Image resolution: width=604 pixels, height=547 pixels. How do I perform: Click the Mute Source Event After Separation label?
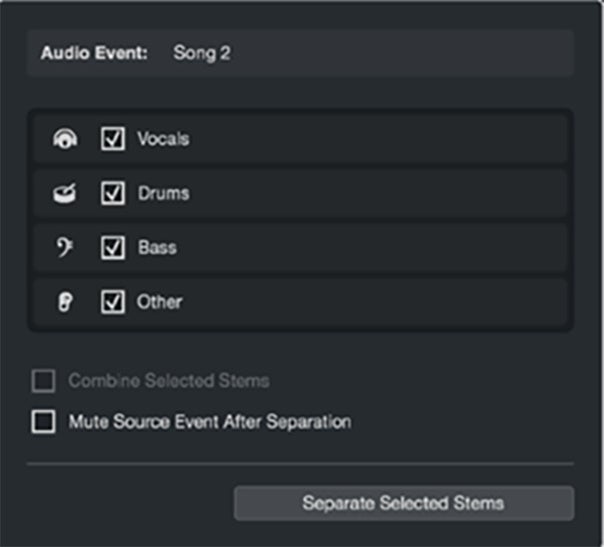tap(209, 422)
